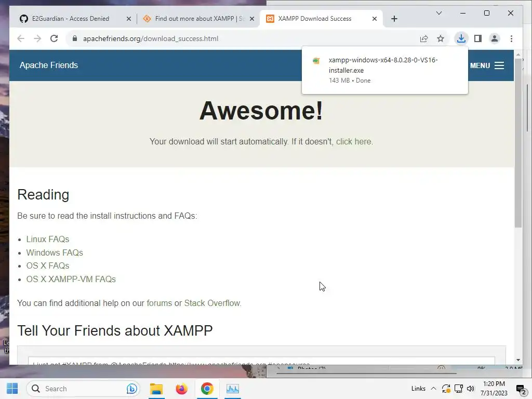Open the clock showing 1:20 PM
532x399 pixels.
coord(494,389)
